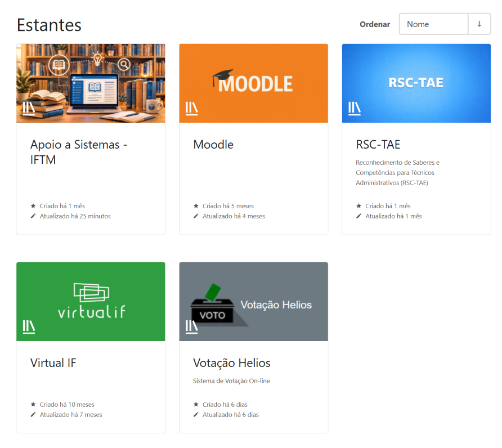Click the 'Atualizado há 7 meses' text
The width and height of the screenshot is (502, 448).
coord(71,415)
